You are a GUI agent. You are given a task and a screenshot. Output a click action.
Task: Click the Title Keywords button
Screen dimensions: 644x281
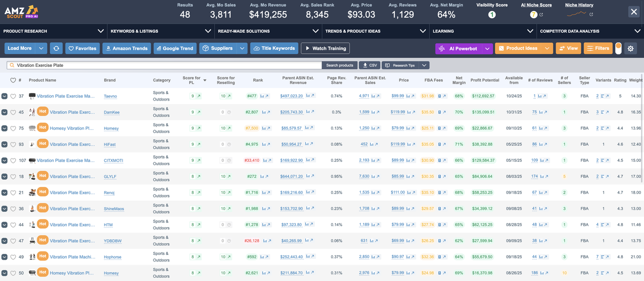(x=274, y=48)
